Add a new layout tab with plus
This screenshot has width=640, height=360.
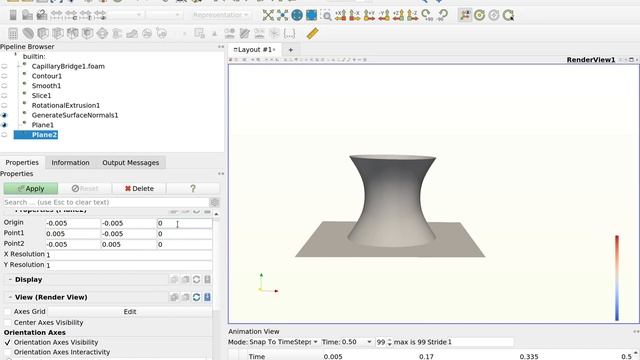point(291,50)
